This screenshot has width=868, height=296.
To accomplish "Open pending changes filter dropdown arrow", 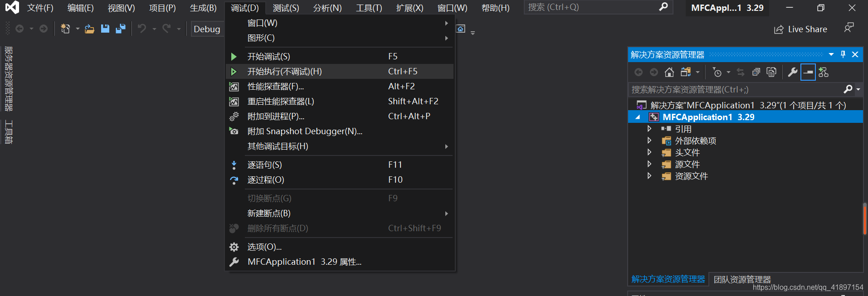I will coord(728,72).
